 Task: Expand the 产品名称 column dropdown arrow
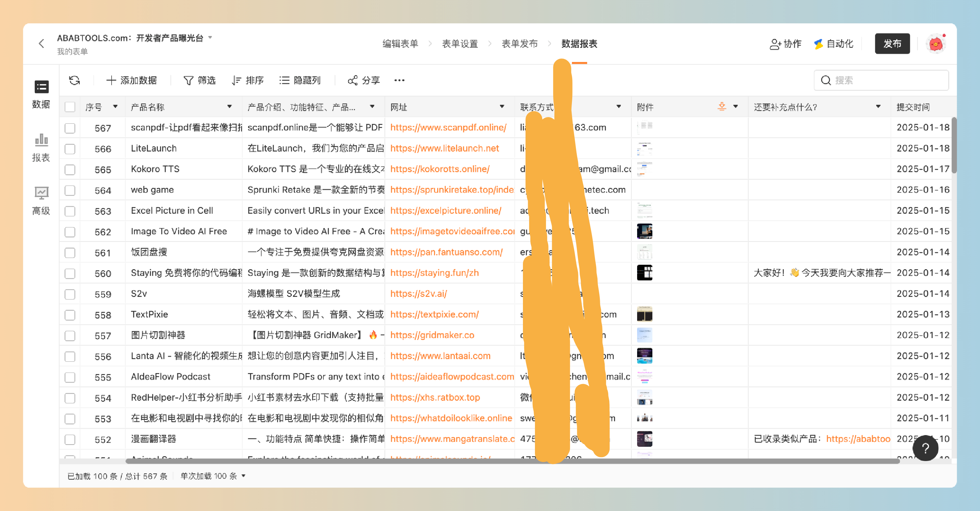[229, 106]
